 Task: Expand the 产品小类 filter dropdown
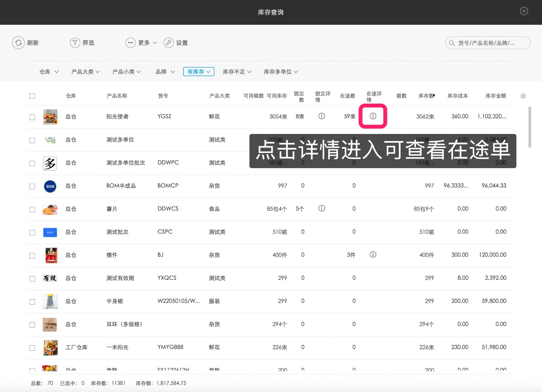126,72
